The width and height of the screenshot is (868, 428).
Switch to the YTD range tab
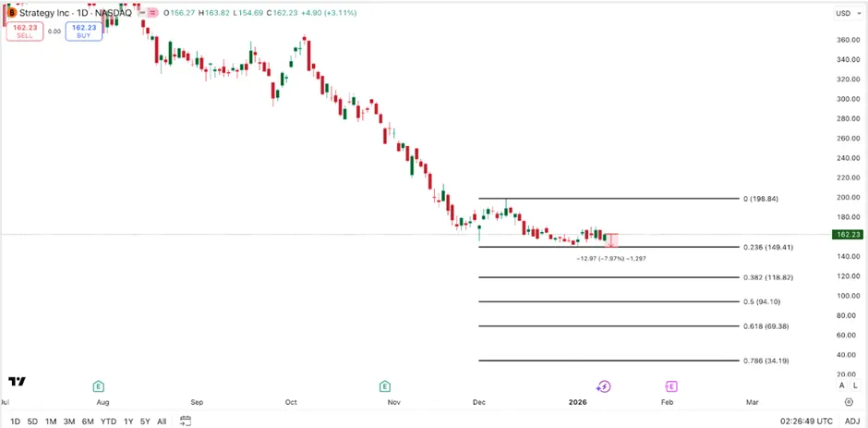click(108, 421)
